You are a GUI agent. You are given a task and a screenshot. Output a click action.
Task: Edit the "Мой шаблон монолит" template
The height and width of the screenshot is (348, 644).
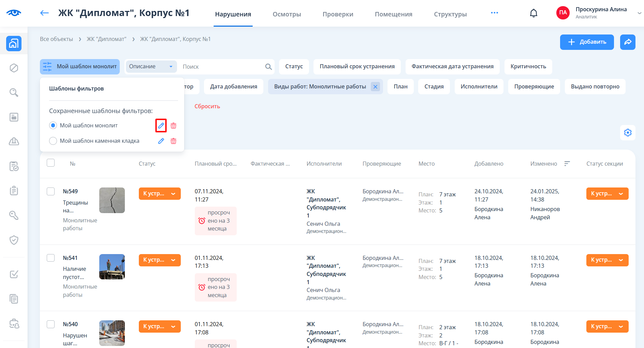point(161,126)
